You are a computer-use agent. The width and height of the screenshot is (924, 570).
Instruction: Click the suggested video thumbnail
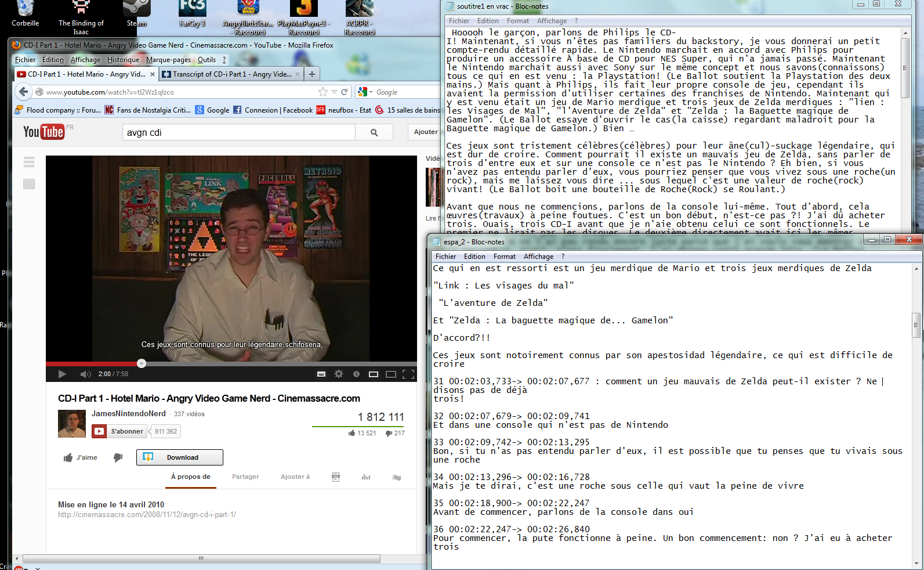[x=433, y=187]
